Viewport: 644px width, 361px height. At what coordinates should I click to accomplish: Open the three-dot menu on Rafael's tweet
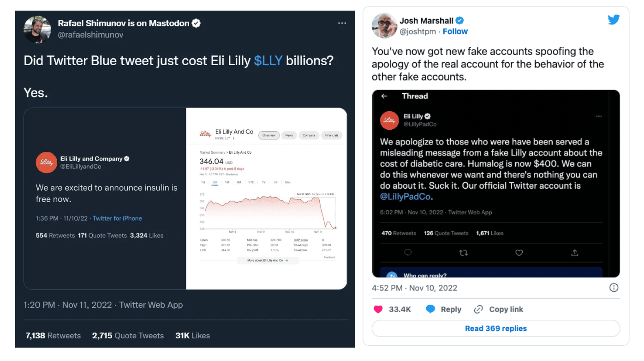click(342, 23)
